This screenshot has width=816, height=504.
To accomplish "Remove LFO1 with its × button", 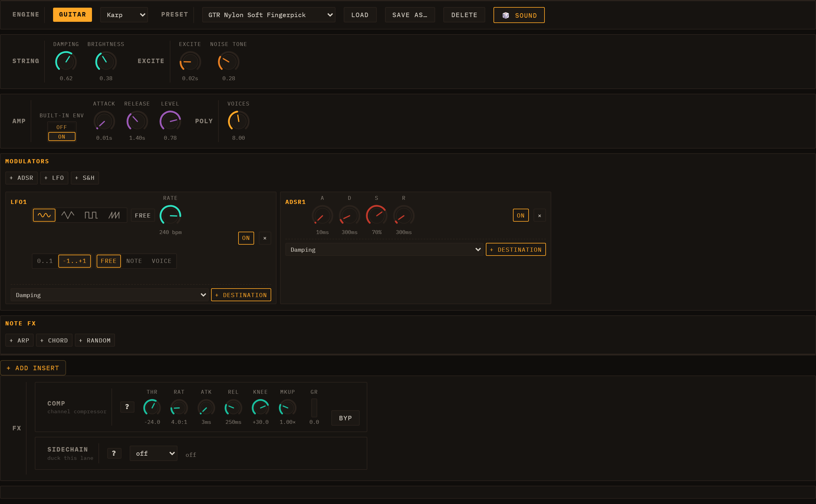I will 265,238.
